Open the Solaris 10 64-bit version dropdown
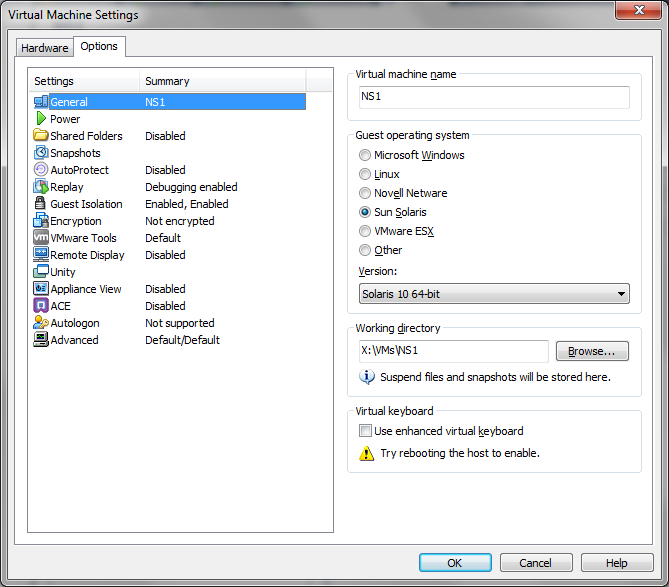The height and width of the screenshot is (587, 669). pos(494,294)
